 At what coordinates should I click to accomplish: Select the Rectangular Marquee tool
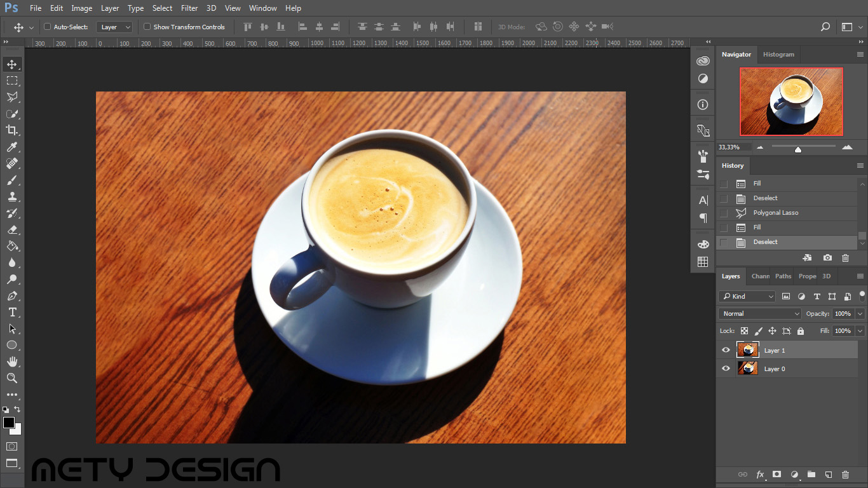12,81
